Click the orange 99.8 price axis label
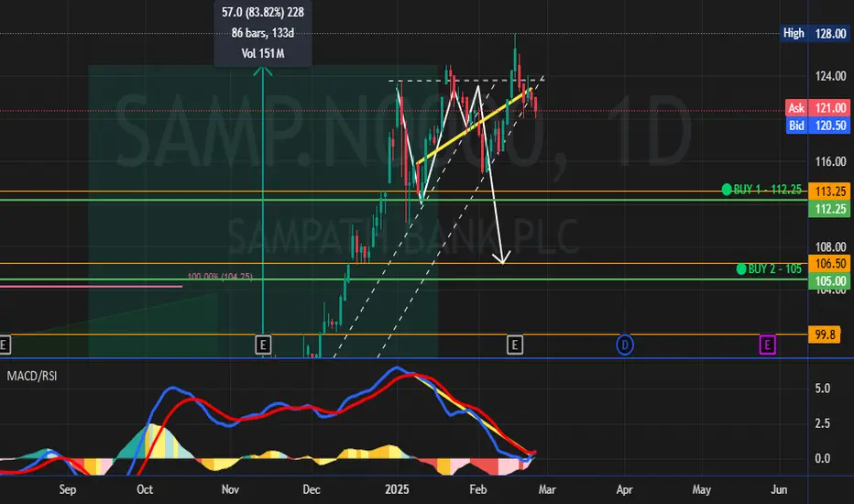The height and width of the screenshot is (504, 854). [x=825, y=334]
